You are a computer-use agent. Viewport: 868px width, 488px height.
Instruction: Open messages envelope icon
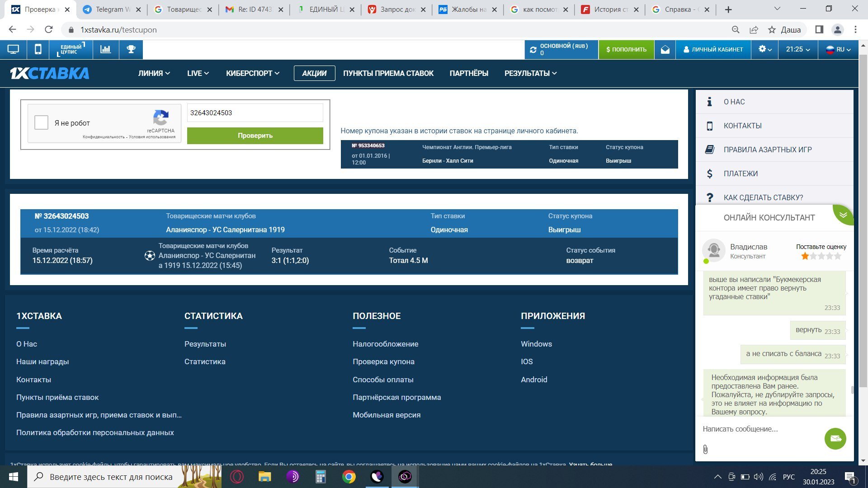click(x=665, y=50)
